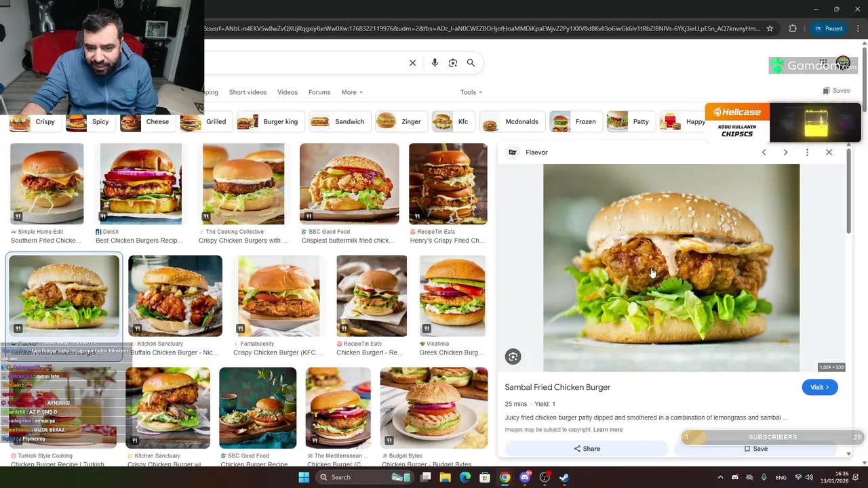
Task: Click the tray microphone icon
Action: (764, 477)
